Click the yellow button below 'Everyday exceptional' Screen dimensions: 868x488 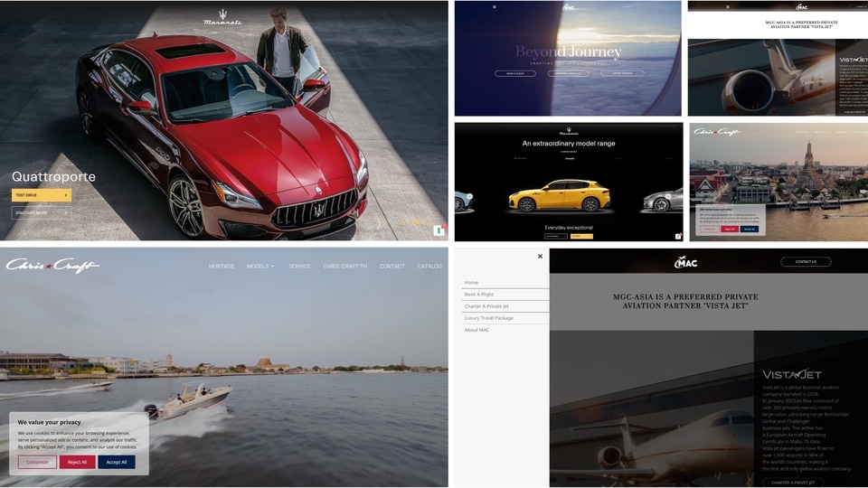[581, 236]
